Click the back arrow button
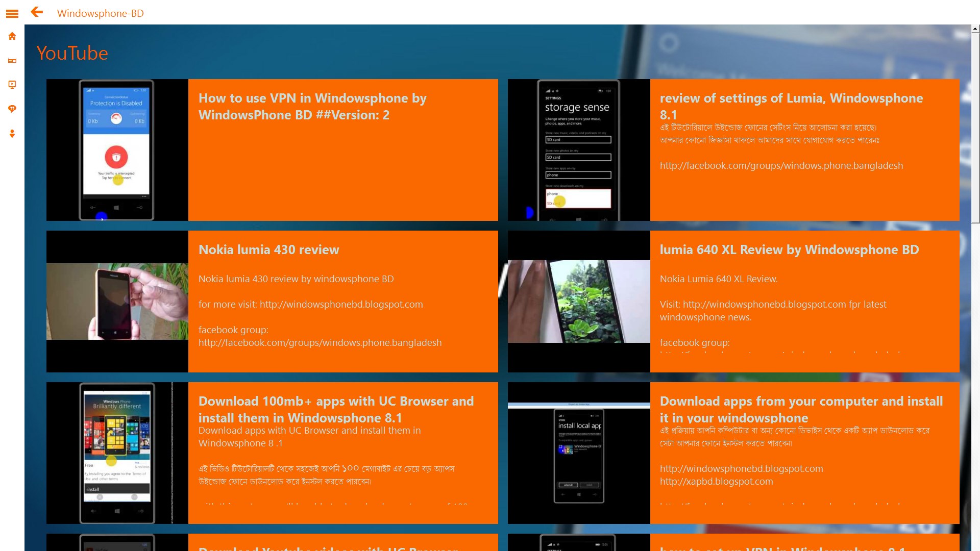This screenshot has height=551, width=980. coord(37,12)
